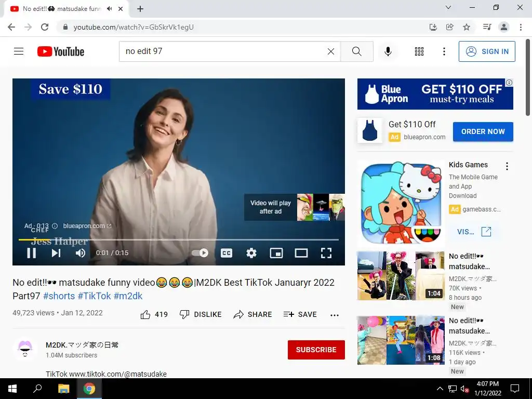This screenshot has width=532, height=399.
Task: Go to the YouTube home logo
Action: coord(61,51)
